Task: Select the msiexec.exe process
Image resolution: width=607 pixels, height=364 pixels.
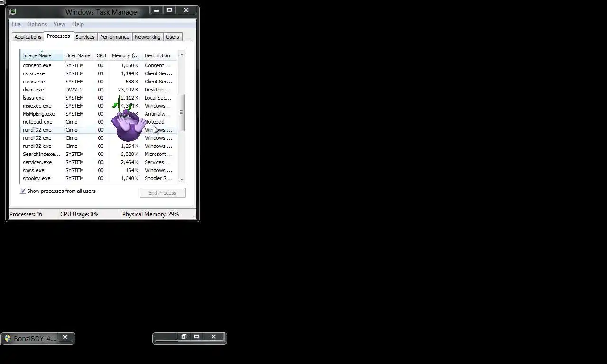Action: coord(99,106)
